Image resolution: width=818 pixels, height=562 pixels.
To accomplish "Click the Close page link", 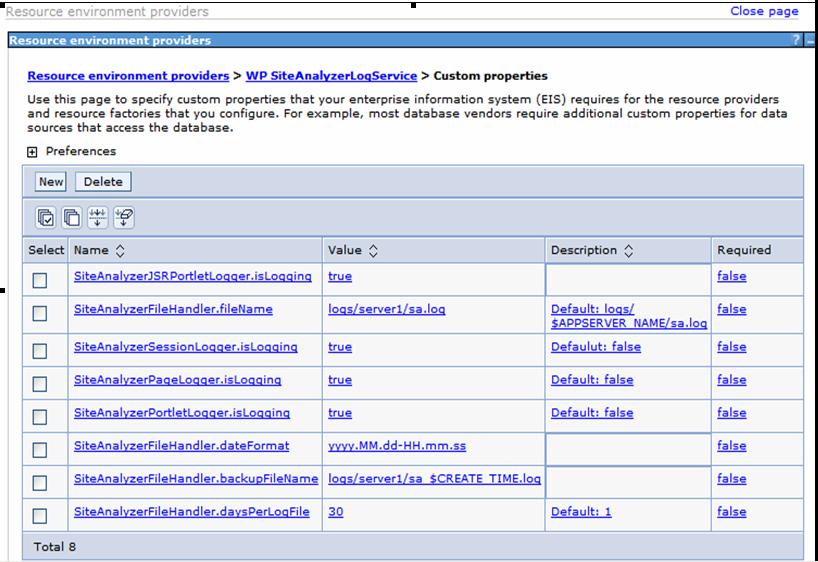I will [764, 11].
